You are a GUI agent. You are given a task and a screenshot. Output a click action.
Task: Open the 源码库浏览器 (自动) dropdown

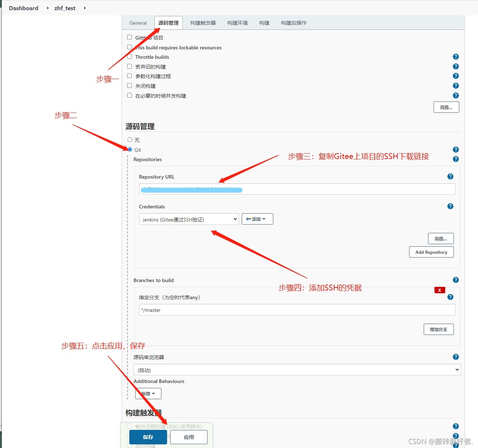pyautogui.click(x=297, y=370)
